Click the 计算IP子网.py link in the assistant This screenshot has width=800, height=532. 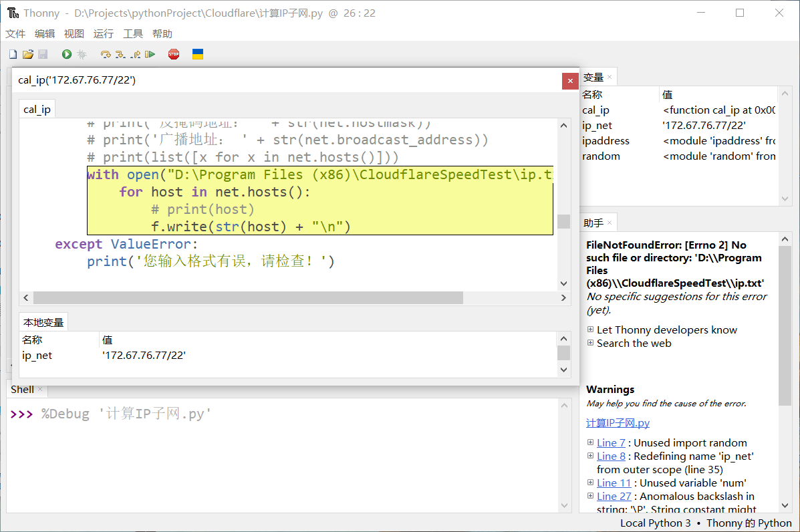618,422
